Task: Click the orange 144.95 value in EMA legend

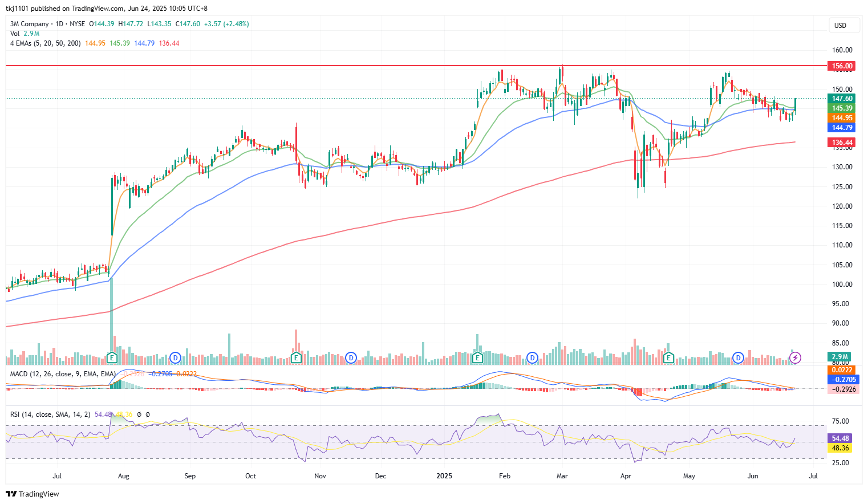Action: [95, 43]
